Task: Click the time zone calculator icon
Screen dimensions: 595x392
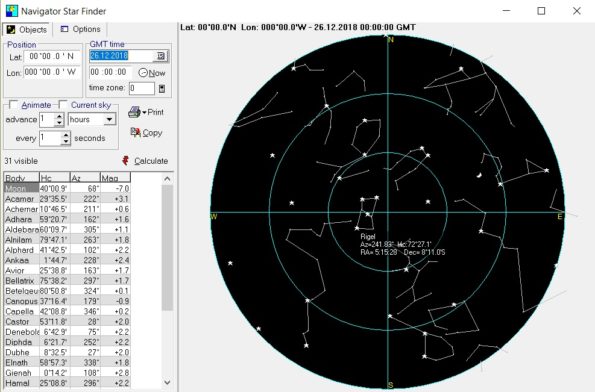Action: point(162,88)
